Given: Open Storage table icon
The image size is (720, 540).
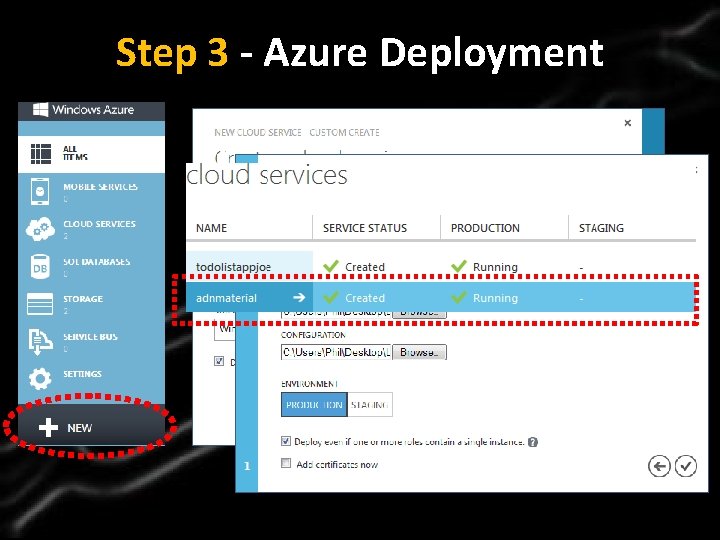Looking at the screenshot, I should pos(40,304).
